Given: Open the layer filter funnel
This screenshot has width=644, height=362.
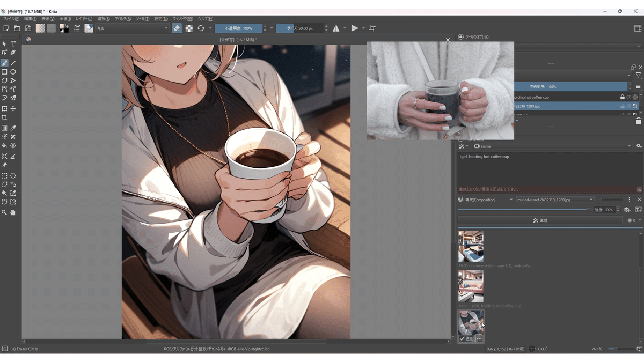Looking at the screenshot, I should pos(638,76).
